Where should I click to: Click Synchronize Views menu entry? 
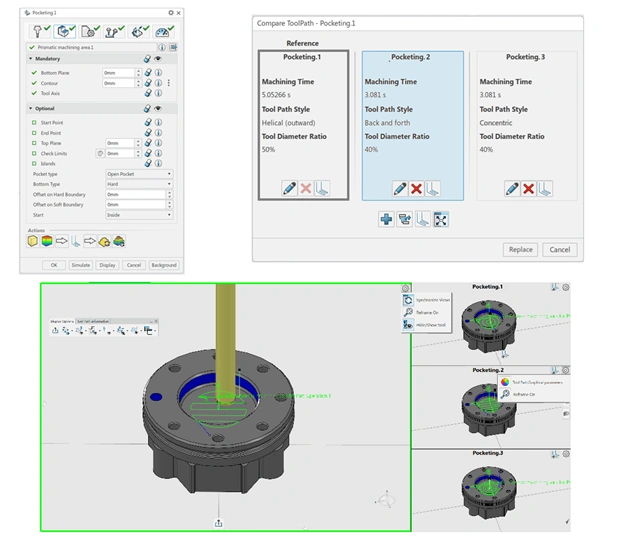pos(427,300)
